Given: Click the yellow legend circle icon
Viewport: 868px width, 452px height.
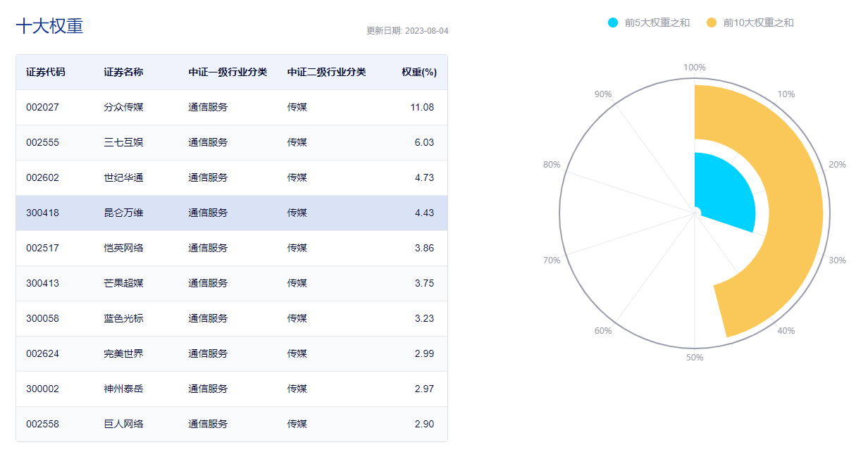Looking at the screenshot, I should [x=712, y=23].
